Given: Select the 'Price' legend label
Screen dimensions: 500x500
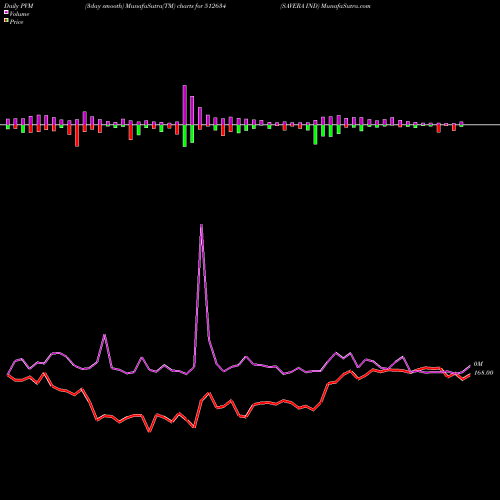Looking at the screenshot, I should coord(16,22).
